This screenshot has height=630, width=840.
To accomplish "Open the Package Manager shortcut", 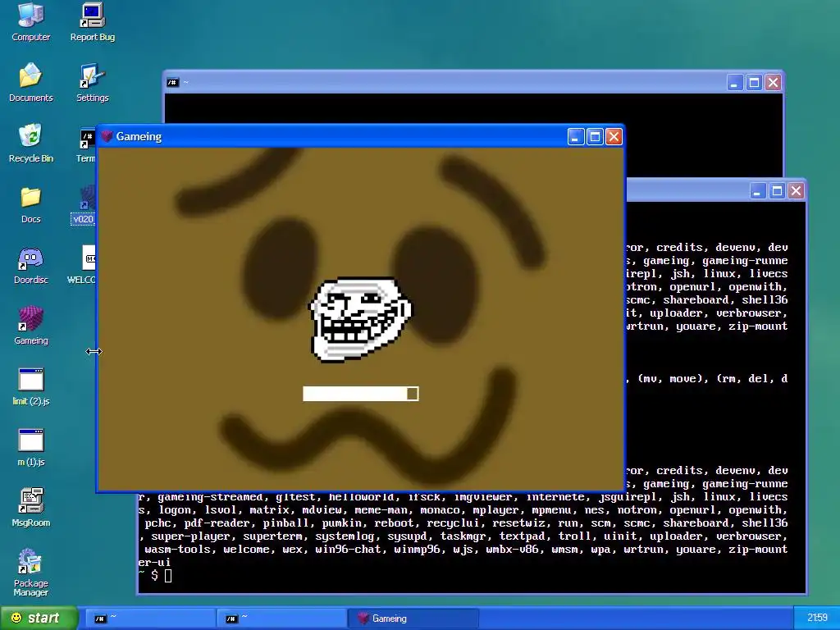I will coord(30,572).
